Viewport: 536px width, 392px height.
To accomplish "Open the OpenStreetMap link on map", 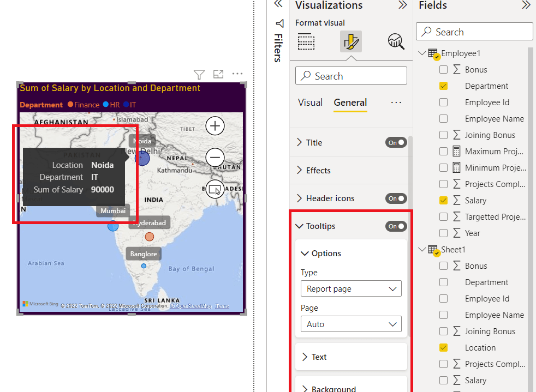I will coord(190,306).
